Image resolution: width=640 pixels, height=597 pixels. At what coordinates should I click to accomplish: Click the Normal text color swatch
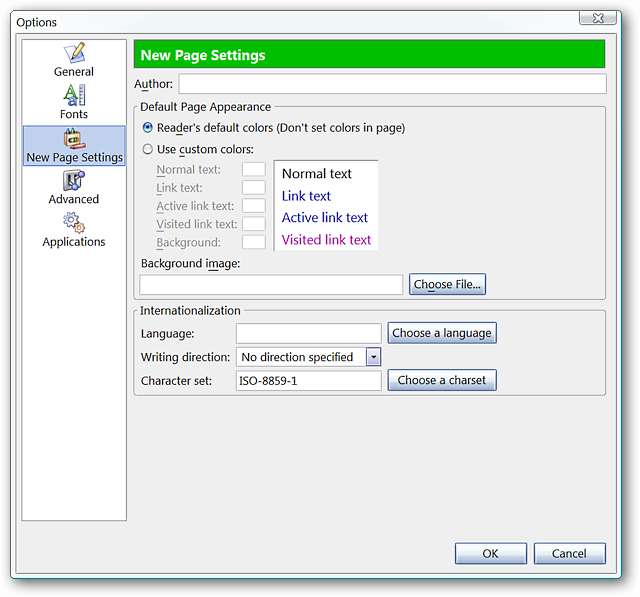254,170
